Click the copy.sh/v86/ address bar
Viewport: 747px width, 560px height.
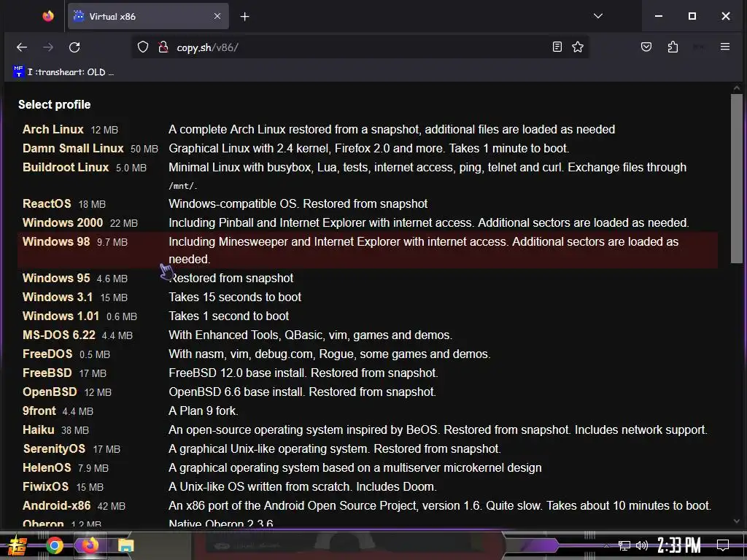[x=362, y=47]
